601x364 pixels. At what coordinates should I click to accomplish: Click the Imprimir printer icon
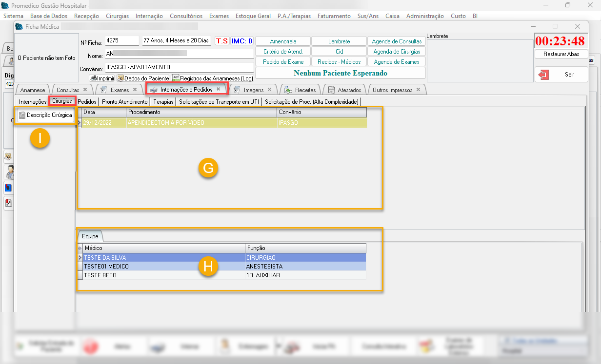(93, 78)
